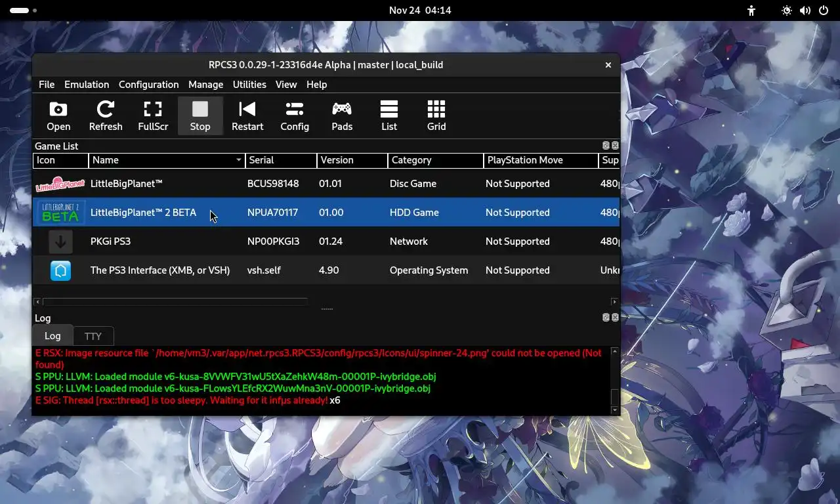Open the Emulation menu
The height and width of the screenshot is (504, 840).
pos(87,85)
